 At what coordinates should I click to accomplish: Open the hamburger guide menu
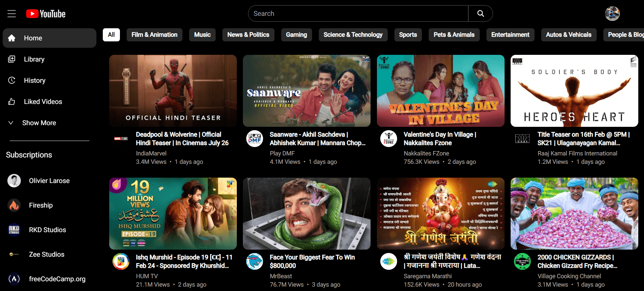12,14
